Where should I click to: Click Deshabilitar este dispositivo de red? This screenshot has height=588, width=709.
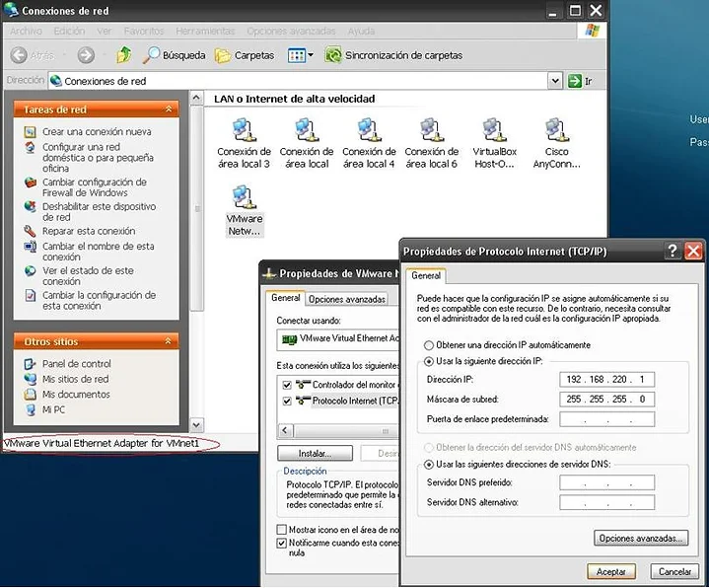(x=99, y=212)
